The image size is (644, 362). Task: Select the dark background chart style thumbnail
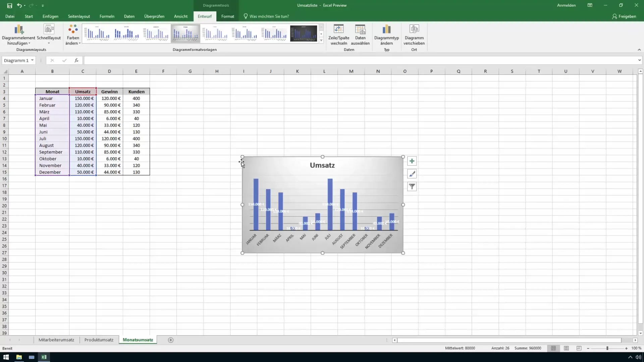click(304, 34)
